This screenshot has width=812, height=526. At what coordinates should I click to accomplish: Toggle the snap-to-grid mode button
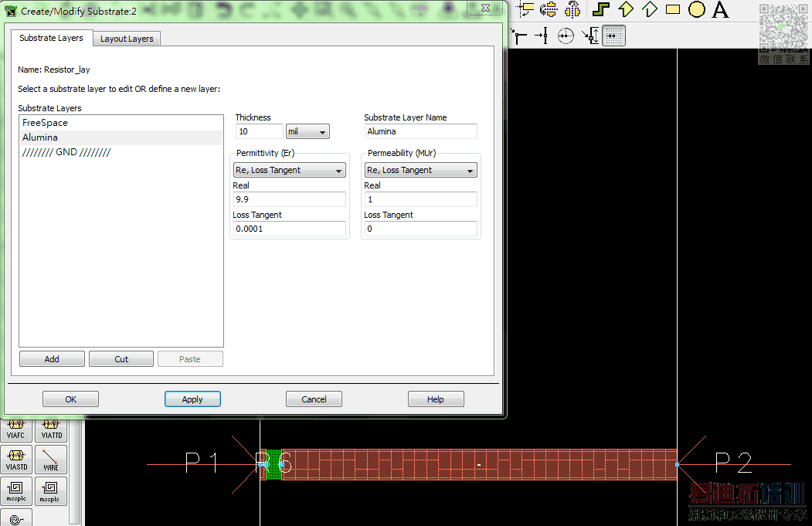coord(613,36)
